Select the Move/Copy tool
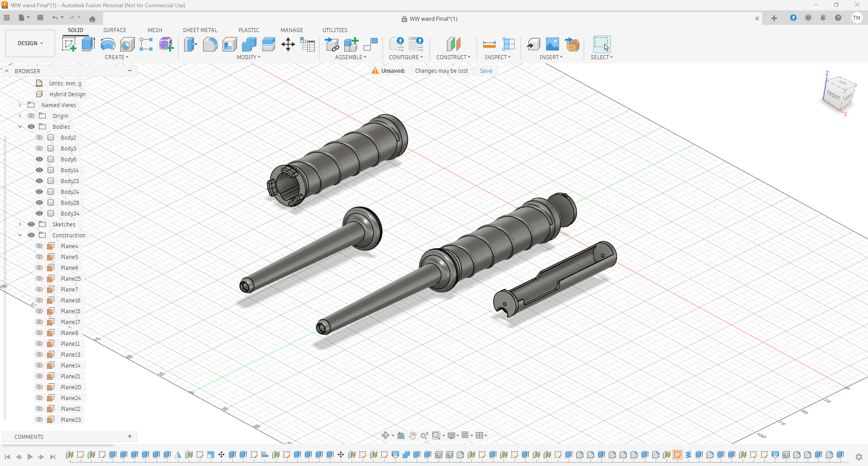The height and width of the screenshot is (466, 868). [x=288, y=44]
